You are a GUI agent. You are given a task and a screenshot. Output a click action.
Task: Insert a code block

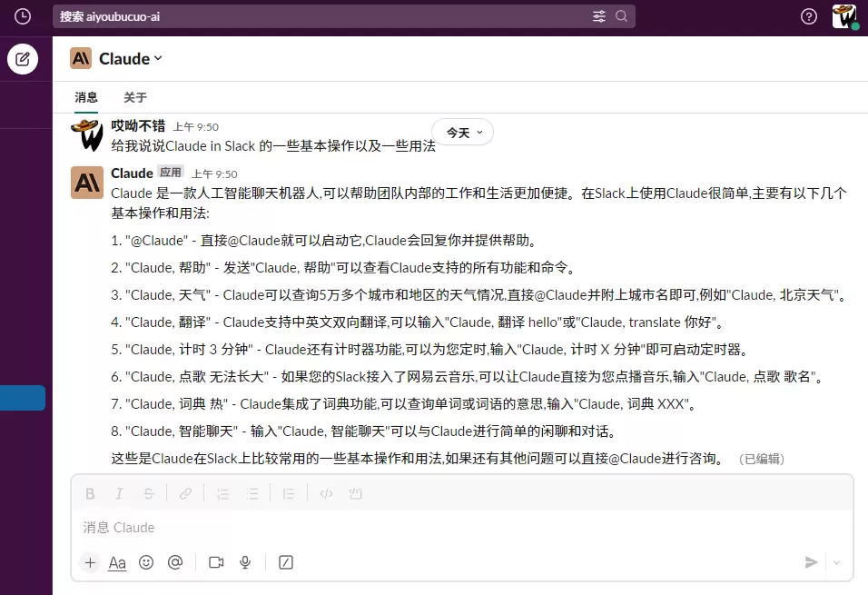pyautogui.click(x=355, y=493)
